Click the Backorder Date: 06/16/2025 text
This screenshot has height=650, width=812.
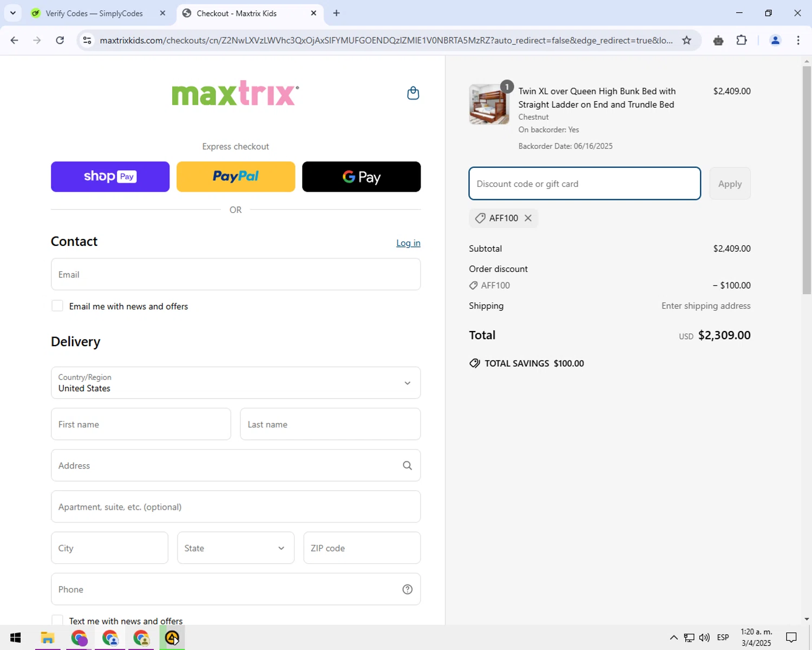tap(565, 146)
